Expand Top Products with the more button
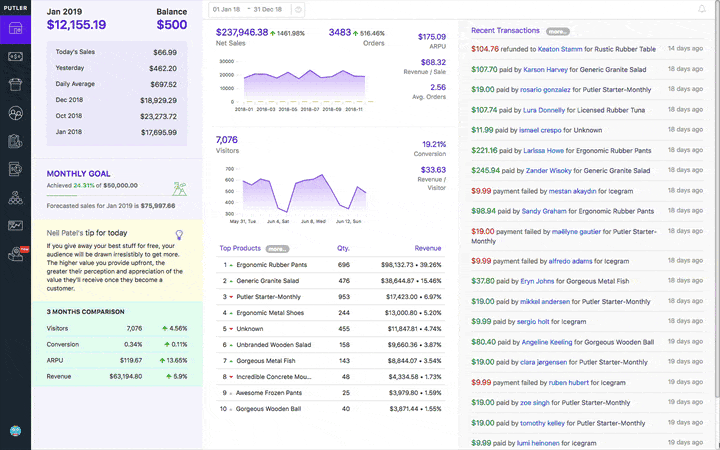Screen dimensions: 720x450 click(277, 248)
